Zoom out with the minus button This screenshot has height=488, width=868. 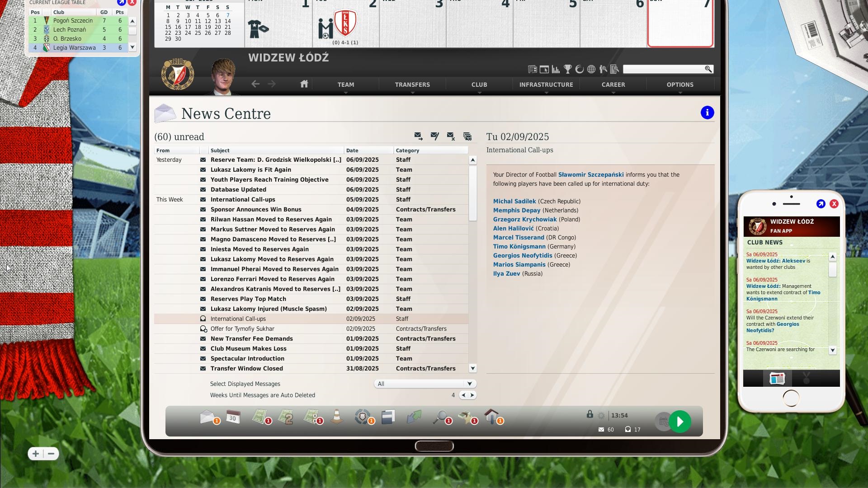click(x=51, y=454)
